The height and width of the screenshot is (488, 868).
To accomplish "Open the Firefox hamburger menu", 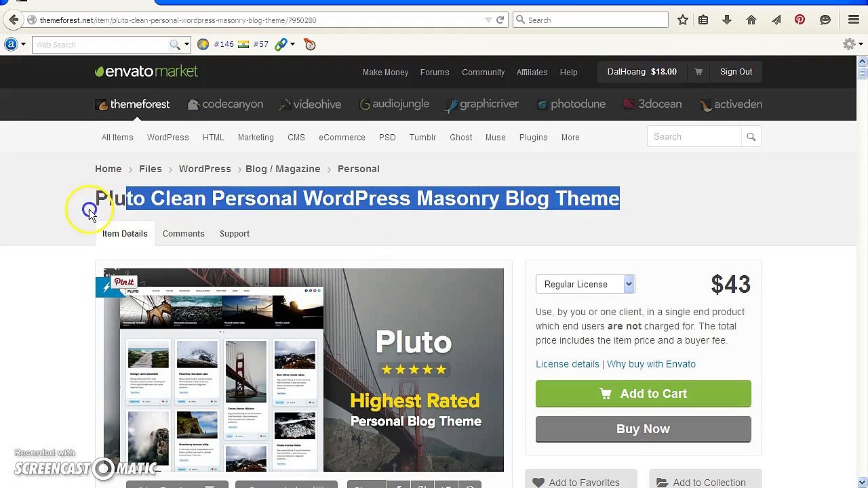I will click(854, 20).
